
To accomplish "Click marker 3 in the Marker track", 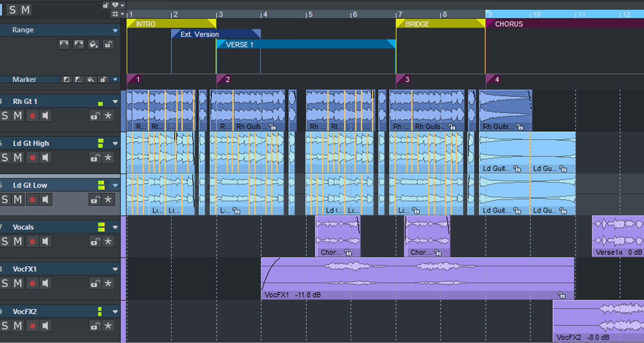I will [403, 79].
